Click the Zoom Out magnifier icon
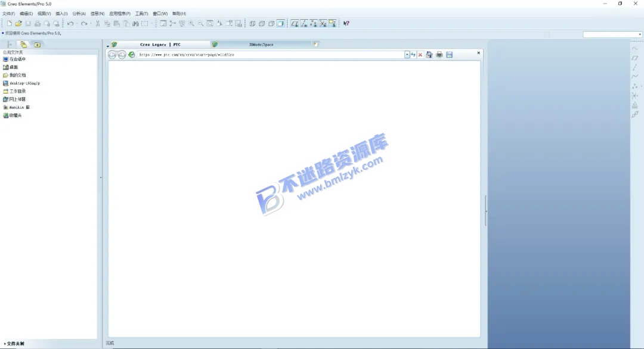644x349 pixels. click(x=200, y=23)
